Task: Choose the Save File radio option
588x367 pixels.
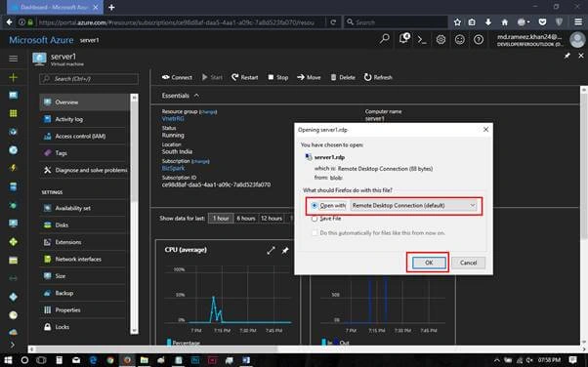Action: point(315,219)
